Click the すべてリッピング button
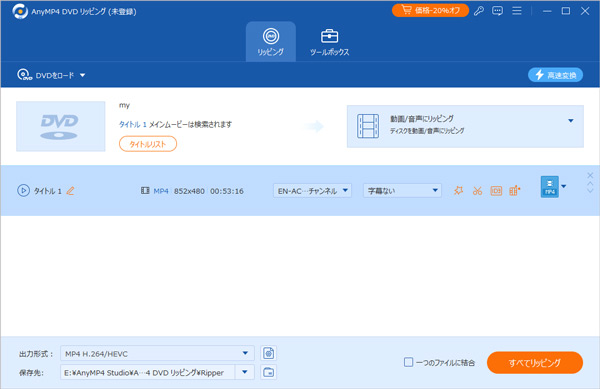The image size is (600, 389). (535, 363)
